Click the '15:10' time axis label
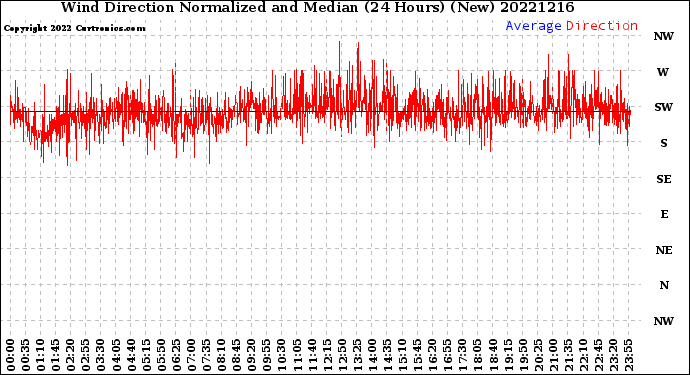The height and width of the screenshot is (375, 690). click(402, 355)
